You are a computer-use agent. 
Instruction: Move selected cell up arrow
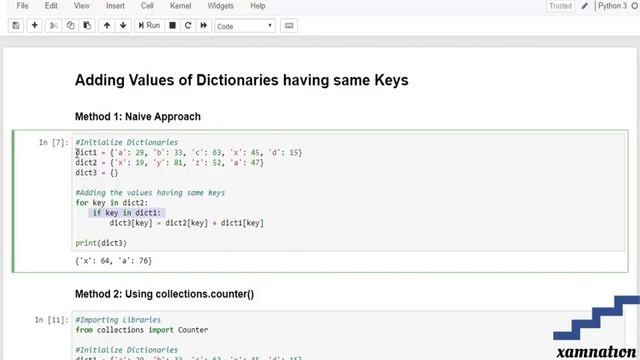[x=107, y=26]
